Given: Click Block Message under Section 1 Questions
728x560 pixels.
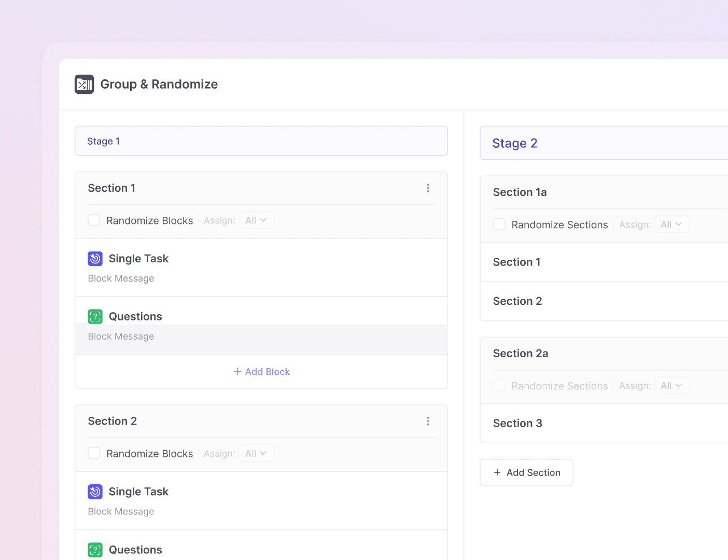Looking at the screenshot, I should click(121, 337).
